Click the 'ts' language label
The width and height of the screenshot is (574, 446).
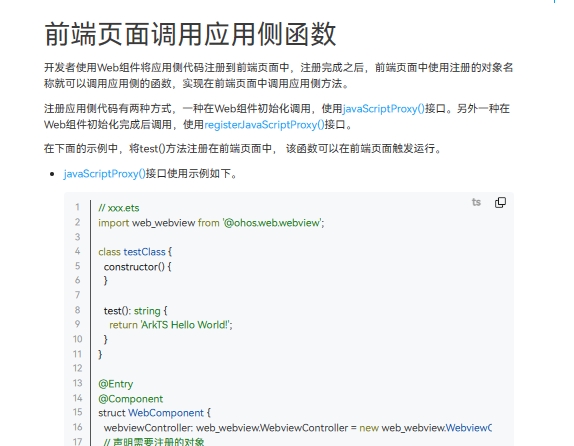[476, 202]
